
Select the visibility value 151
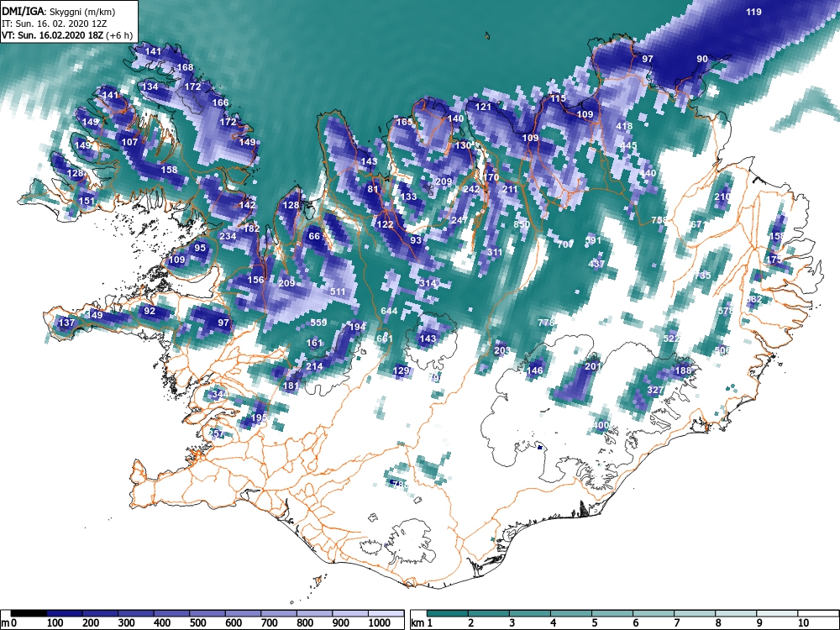click(x=87, y=201)
